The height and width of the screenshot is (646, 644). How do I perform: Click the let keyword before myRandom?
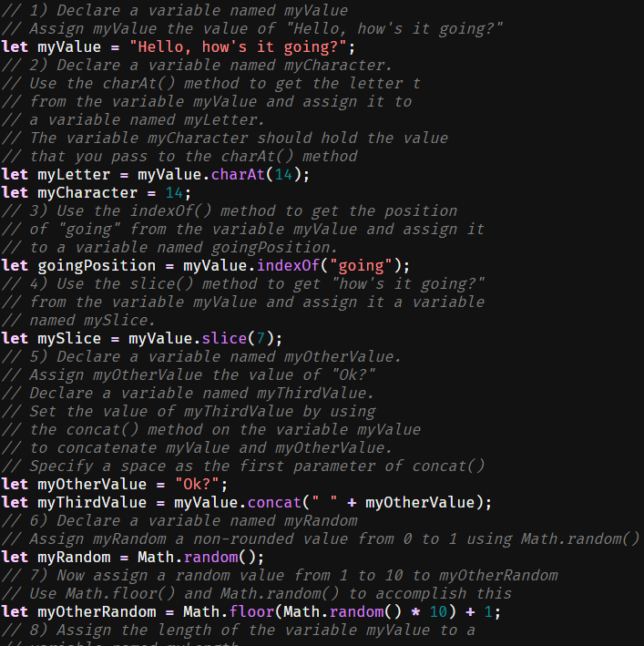pos(15,557)
